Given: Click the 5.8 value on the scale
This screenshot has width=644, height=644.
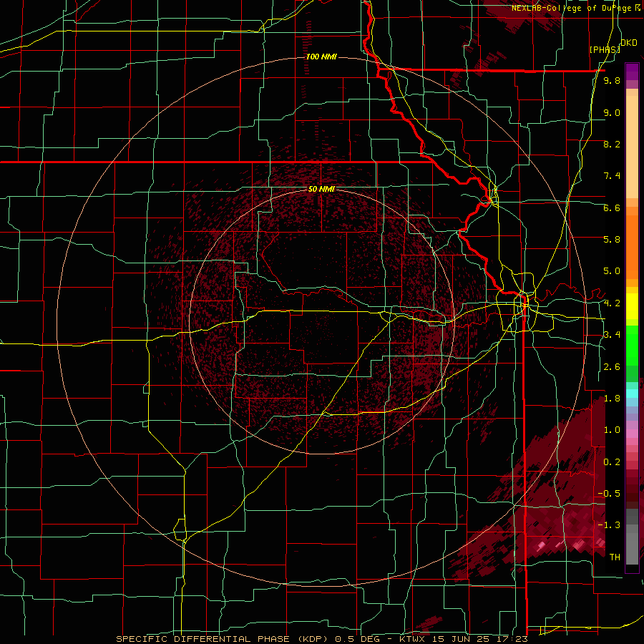Looking at the screenshot, I should (612, 240).
